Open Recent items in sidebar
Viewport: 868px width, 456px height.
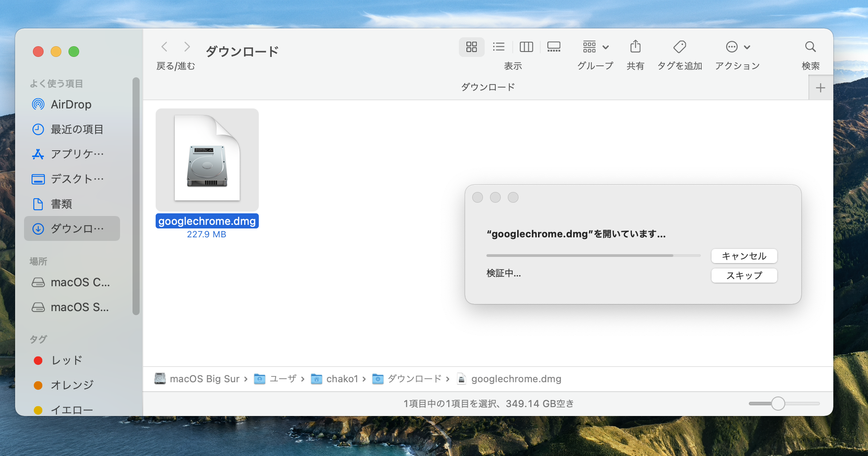(76, 129)
